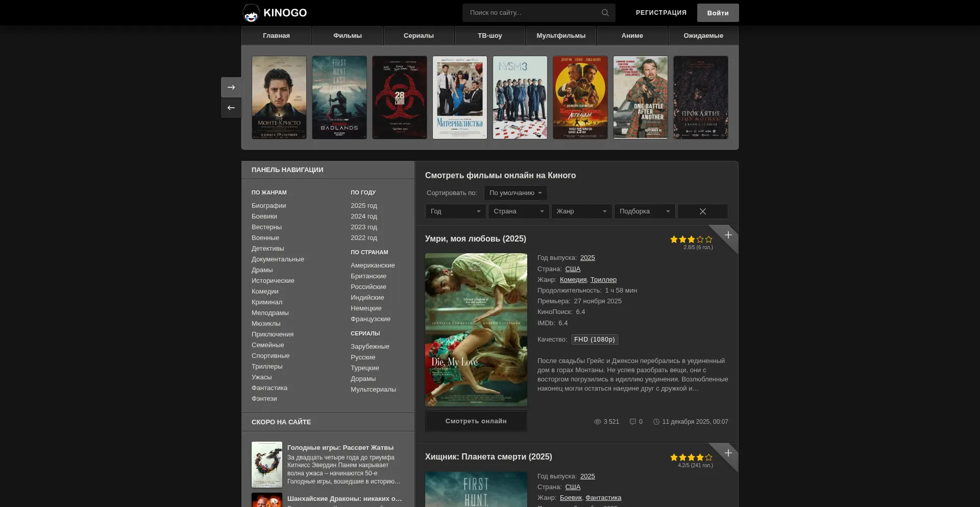Viewport: 980px width, 507px height.
Task: Rate 'Умри, моя любовь' five stars
Action: click(708, 239)
